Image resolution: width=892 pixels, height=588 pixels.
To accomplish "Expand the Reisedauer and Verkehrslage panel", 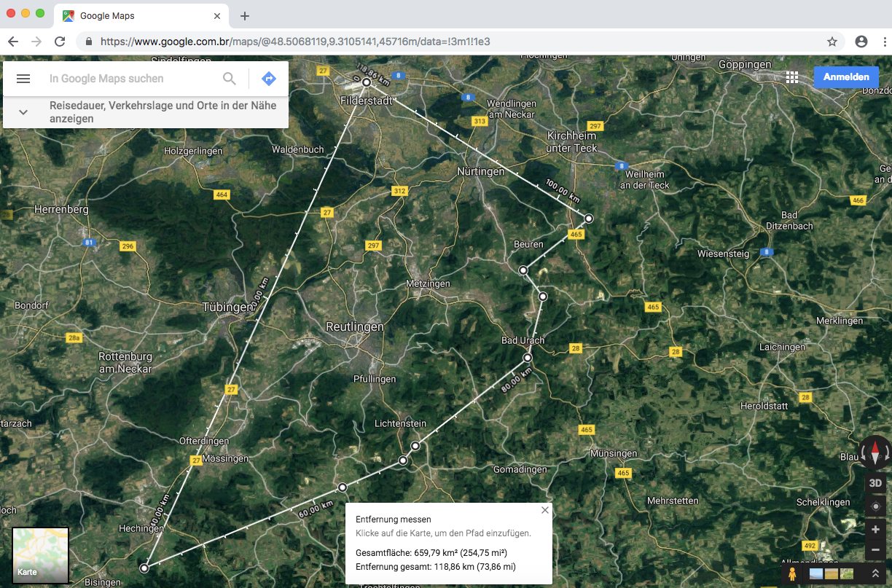I will tap(23, 112).
